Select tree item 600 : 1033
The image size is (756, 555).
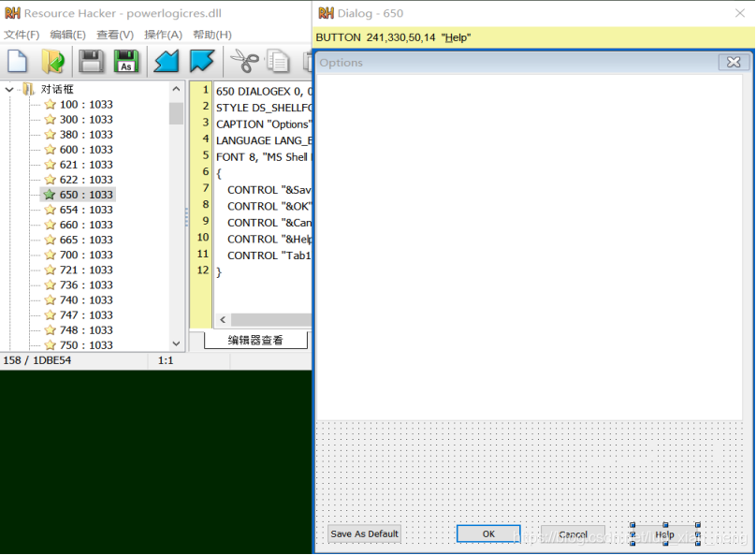[x=86, y=150]
